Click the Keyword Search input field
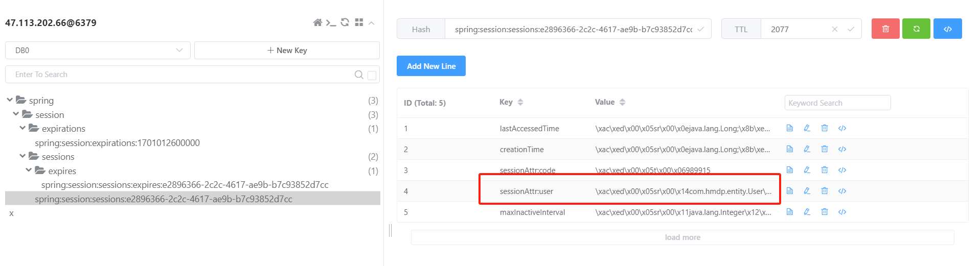Image resolution: width=980 pixels, height=266 pixels. 837,103
